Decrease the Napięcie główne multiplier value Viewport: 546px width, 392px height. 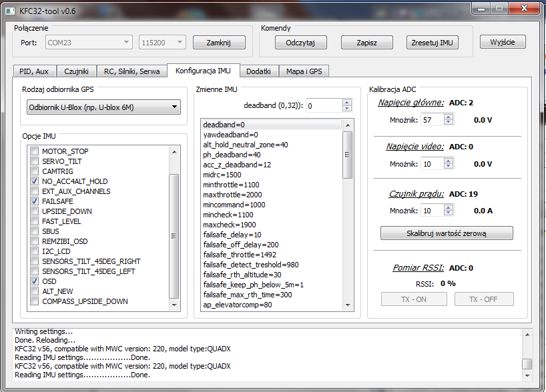(448, 123)
